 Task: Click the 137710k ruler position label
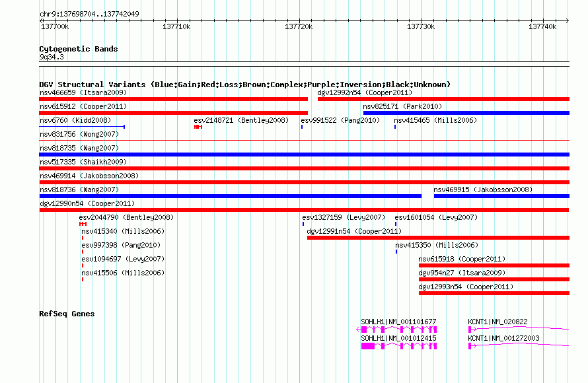(176, 26)
